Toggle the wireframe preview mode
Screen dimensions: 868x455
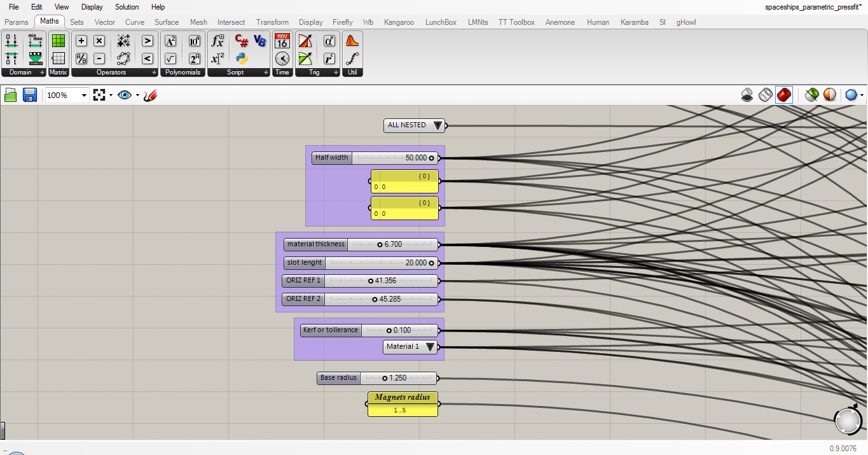tap(766, 95)
